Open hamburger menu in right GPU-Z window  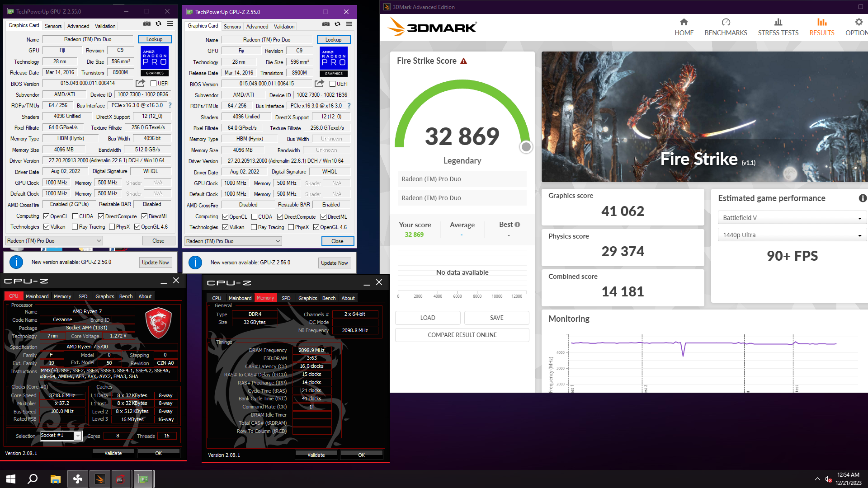coord(349,24)
